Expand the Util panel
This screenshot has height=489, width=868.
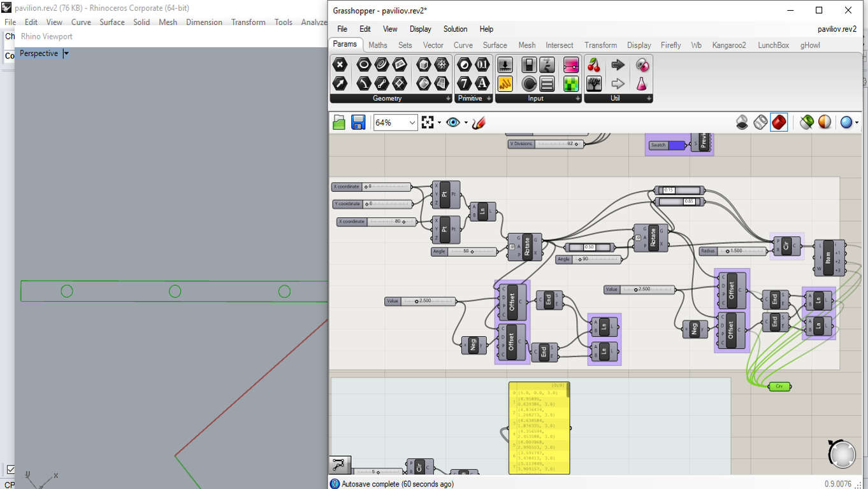click(649, 99)
